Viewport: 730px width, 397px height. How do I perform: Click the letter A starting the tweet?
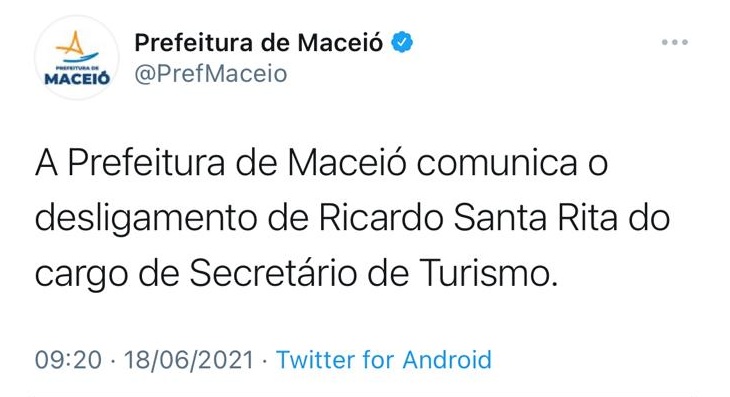[x=47, y=163]
